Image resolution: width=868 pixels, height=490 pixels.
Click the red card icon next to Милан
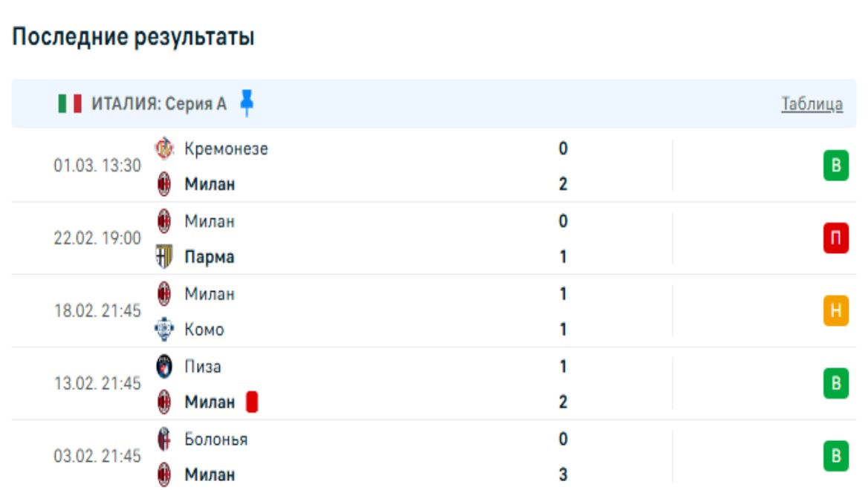tap(252, 402)
